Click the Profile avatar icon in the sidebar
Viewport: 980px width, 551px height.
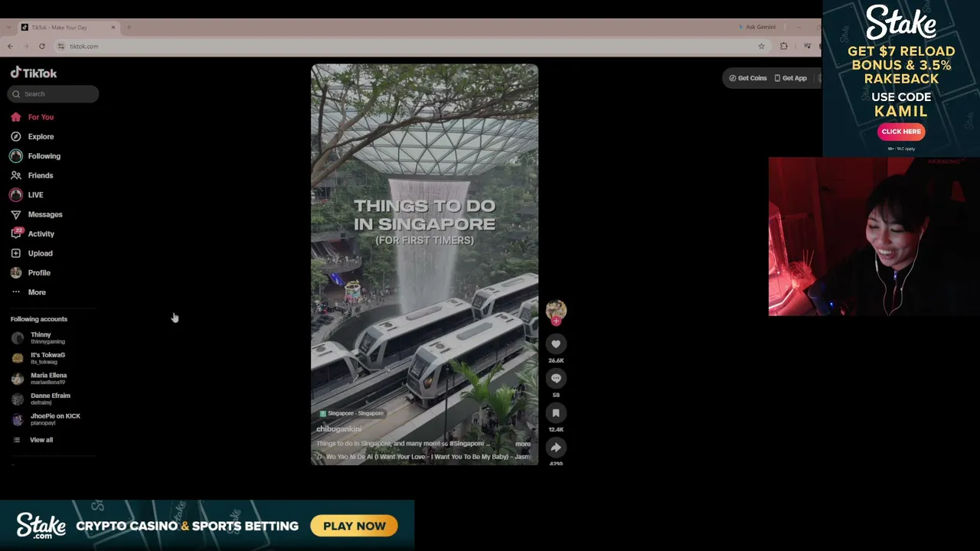pyautogui.click(x=16, y=272)
